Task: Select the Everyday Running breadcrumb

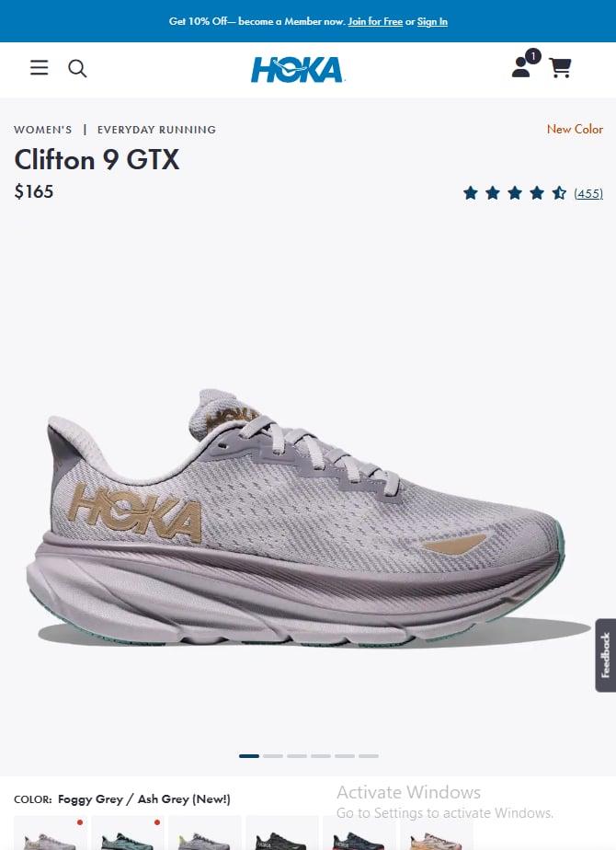Action: (x=156, y=130)
